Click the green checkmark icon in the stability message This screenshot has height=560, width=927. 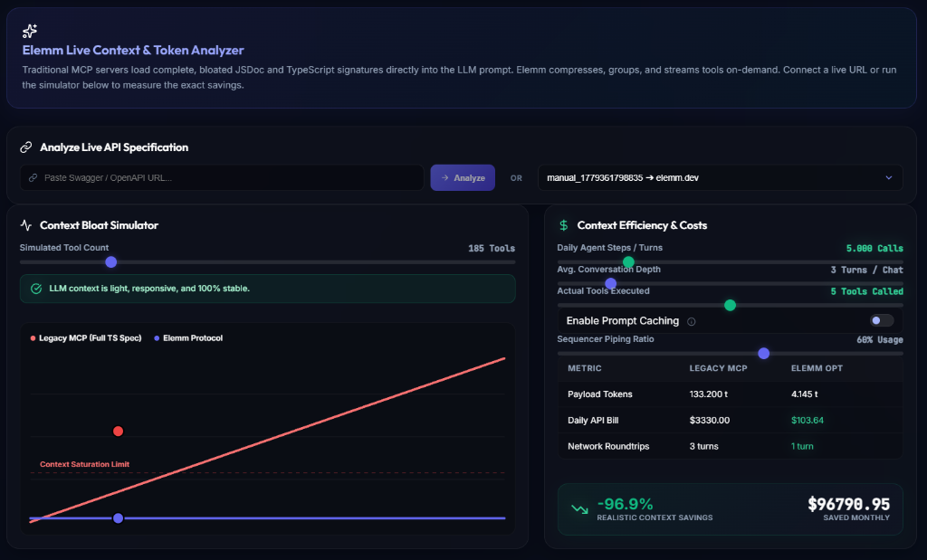pos(36,289)
